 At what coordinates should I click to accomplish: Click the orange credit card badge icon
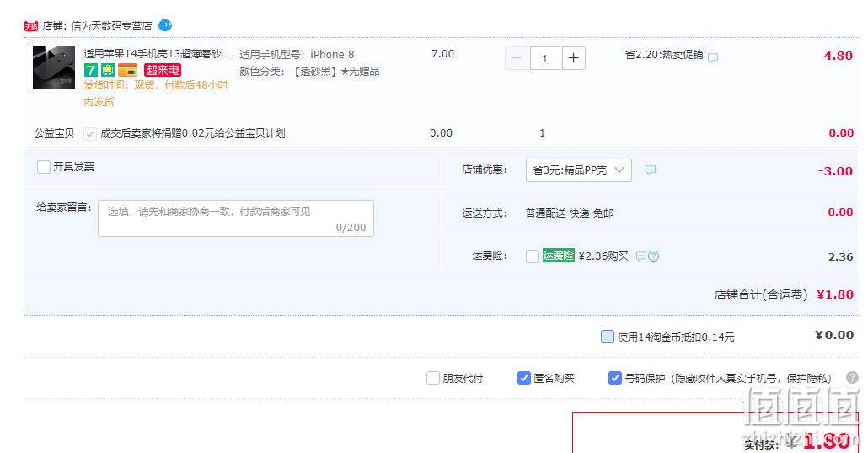pos(127,70)
